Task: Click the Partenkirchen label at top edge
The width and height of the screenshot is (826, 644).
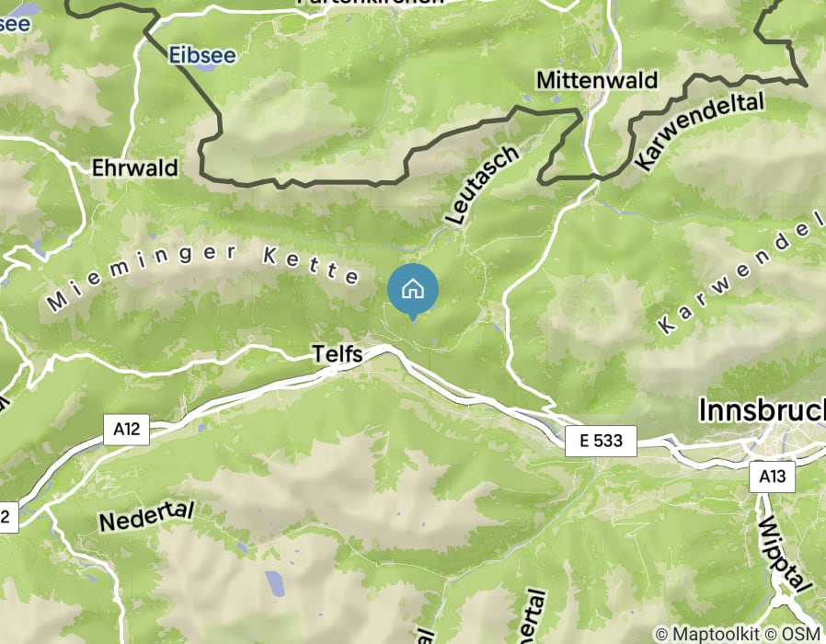Action: point(371,2)
